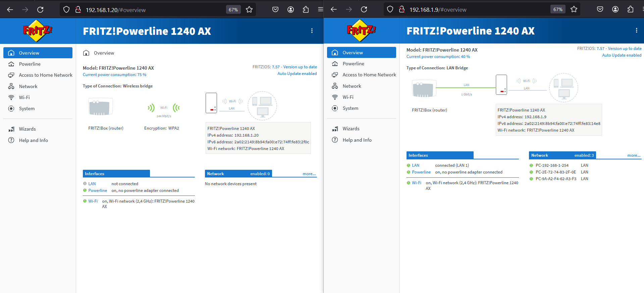Click the right window address bar URL 192.168.1.9
Viewport: 644px width, 293px height.
point(438,10)
